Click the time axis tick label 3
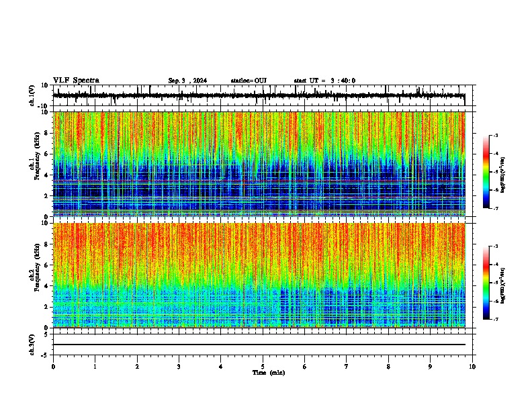This screenshot has height=411, width=532. coord(179,367)
